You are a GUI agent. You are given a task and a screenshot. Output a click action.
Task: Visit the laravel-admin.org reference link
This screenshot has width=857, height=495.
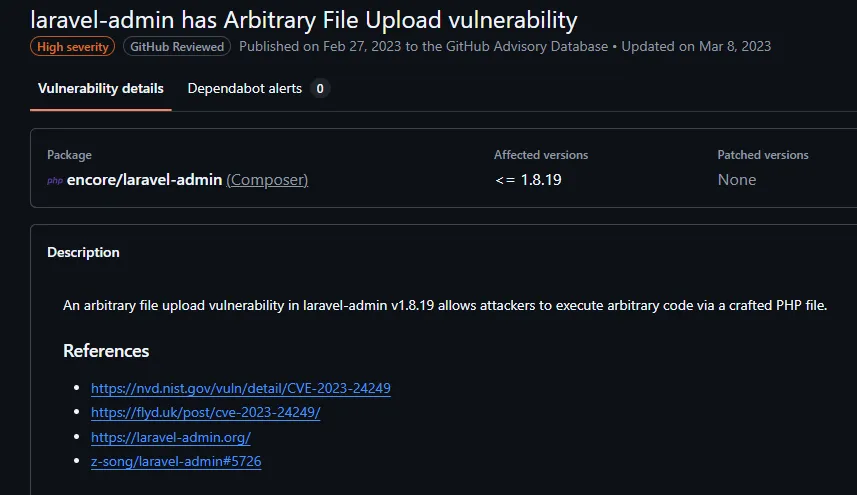170,437
